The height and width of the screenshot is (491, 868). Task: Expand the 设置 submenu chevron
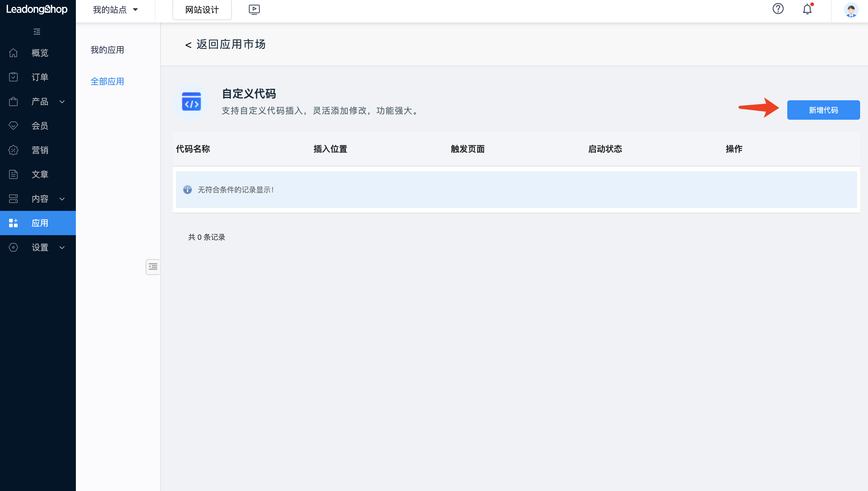coord(62,248)
